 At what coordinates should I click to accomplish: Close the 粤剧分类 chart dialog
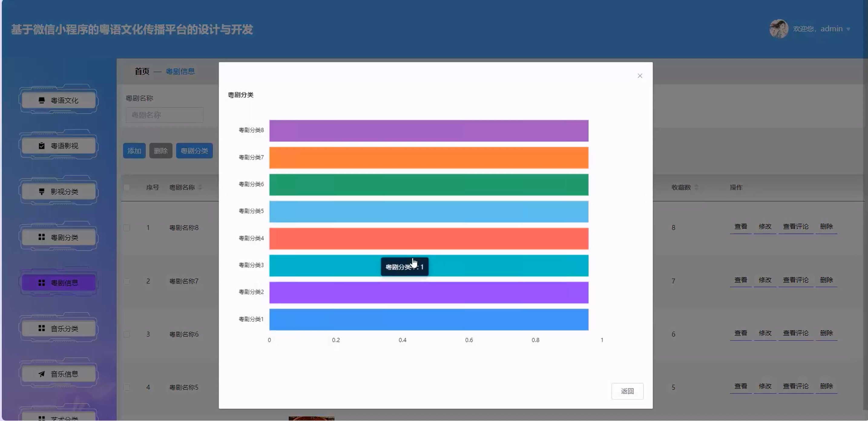[639, 76]
